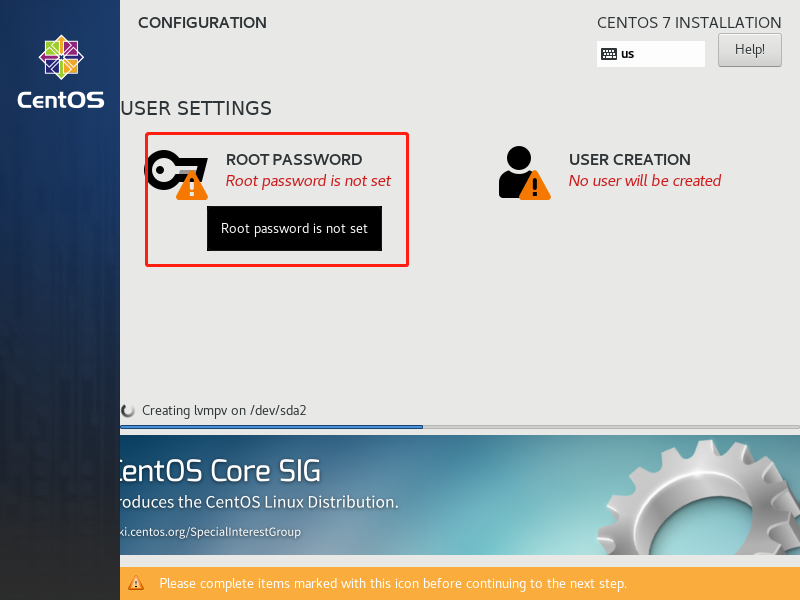Click 'produces the CentOS Linux Distribution' text
This screenshot has height=600, width=800.
[259, 502]
